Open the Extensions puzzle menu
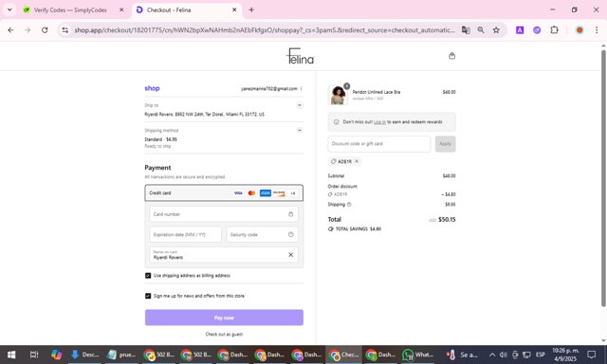Screen dimensions: 607x364 point(554,29)
